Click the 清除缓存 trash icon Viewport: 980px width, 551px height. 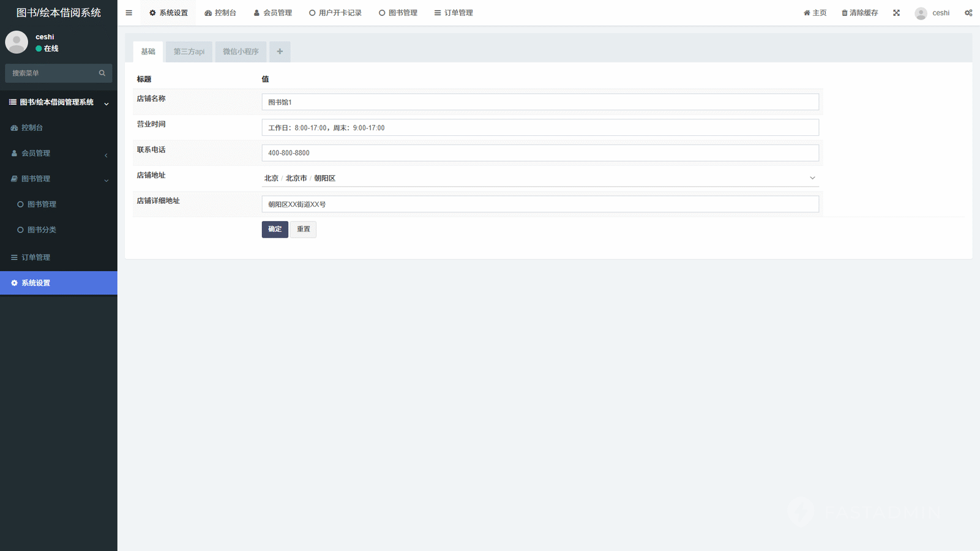tap(844, 13)
